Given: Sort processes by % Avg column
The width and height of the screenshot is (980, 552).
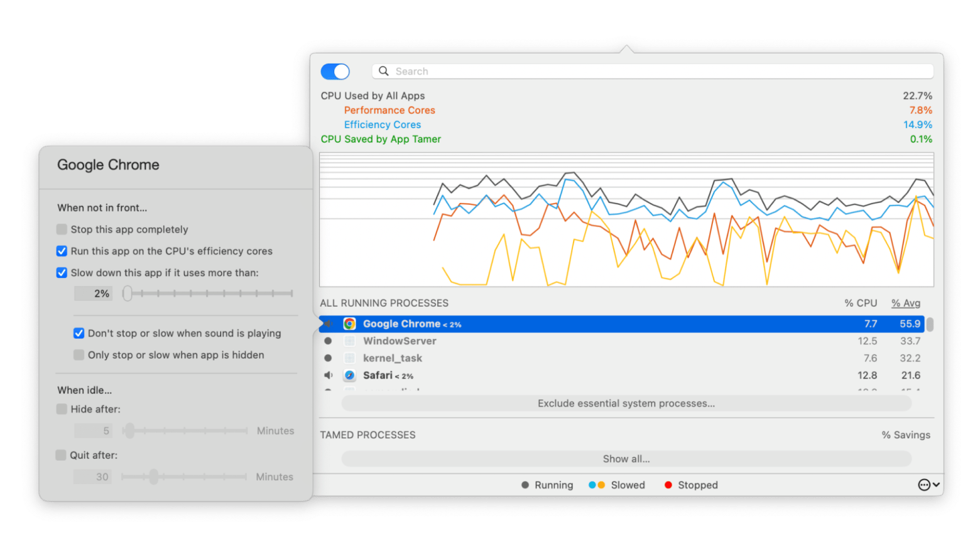Looking at the screenshot, I should point(905,303).
